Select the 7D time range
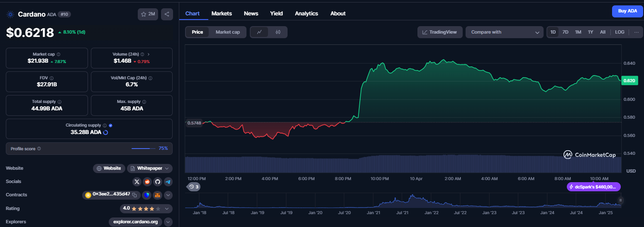This screenshot has height=227, width=644. pos(565,32)
